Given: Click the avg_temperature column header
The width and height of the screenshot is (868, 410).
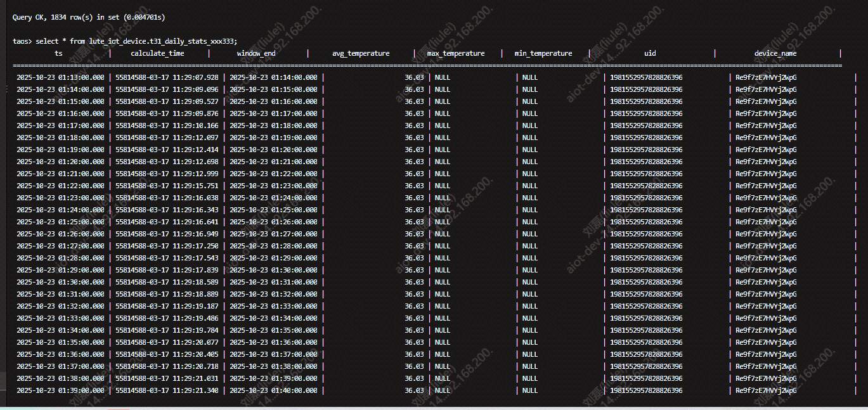Looking at the screenshot, I should (361, 54).
